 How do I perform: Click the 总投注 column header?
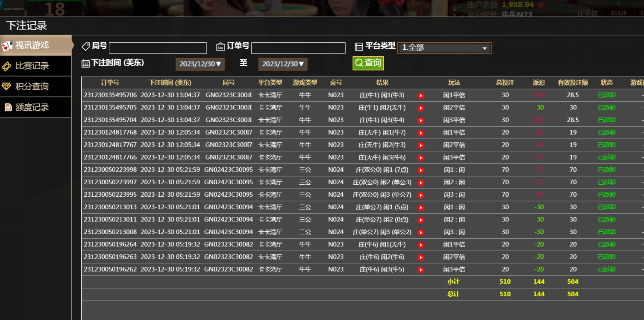pos(505,83)
